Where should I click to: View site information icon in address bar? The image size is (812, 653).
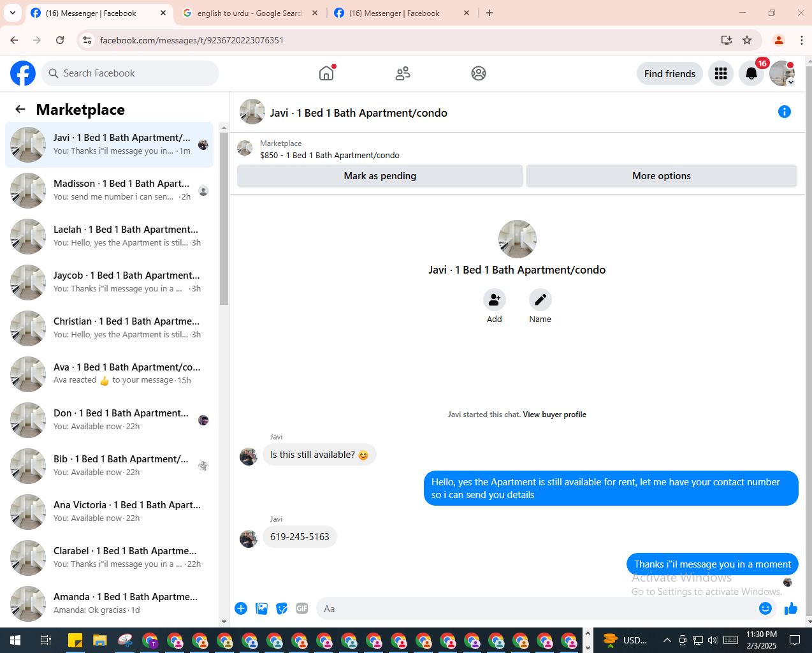[87, 40]
